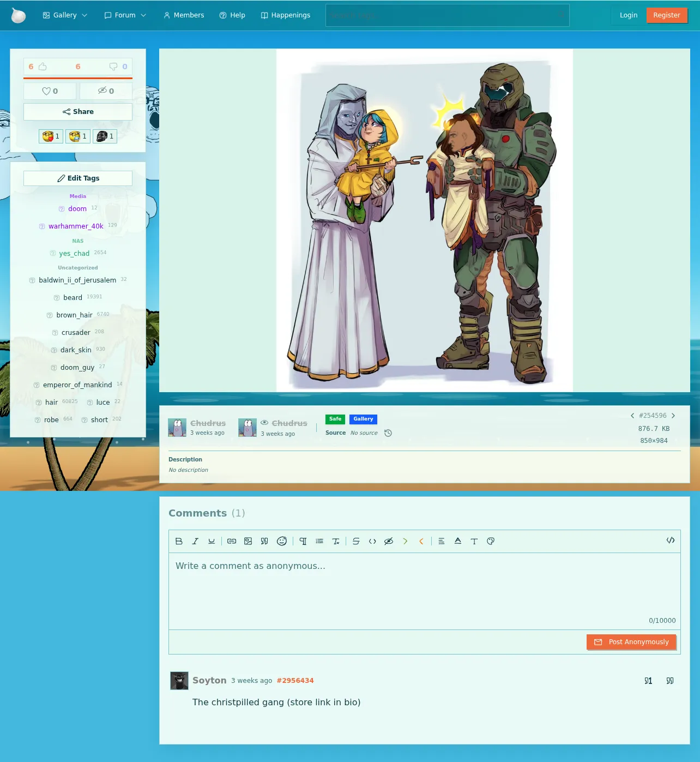Image resolution: width=700 pixels, height=762 pixels.
Task: Open the baldwin_ii_of_jerusalem tag
Action: 77,280
